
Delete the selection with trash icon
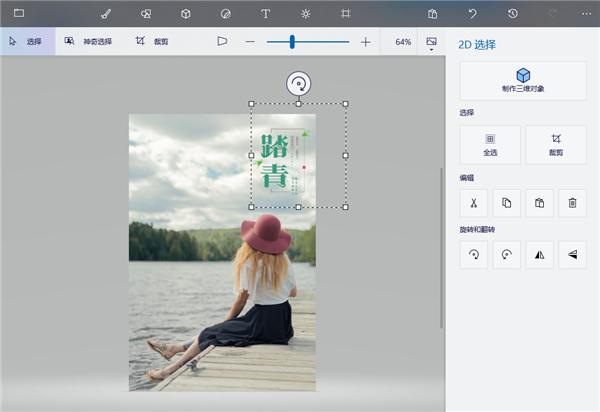point(572,203)
